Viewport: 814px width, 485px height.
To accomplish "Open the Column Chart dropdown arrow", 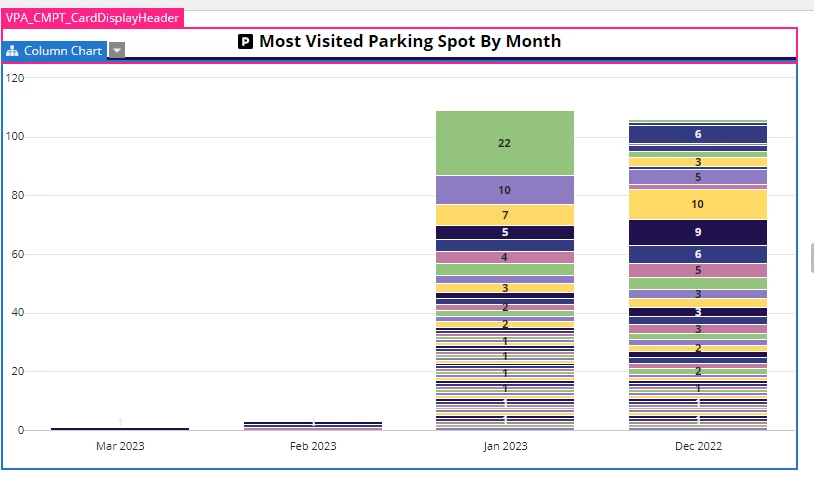I will click(117, 50).
